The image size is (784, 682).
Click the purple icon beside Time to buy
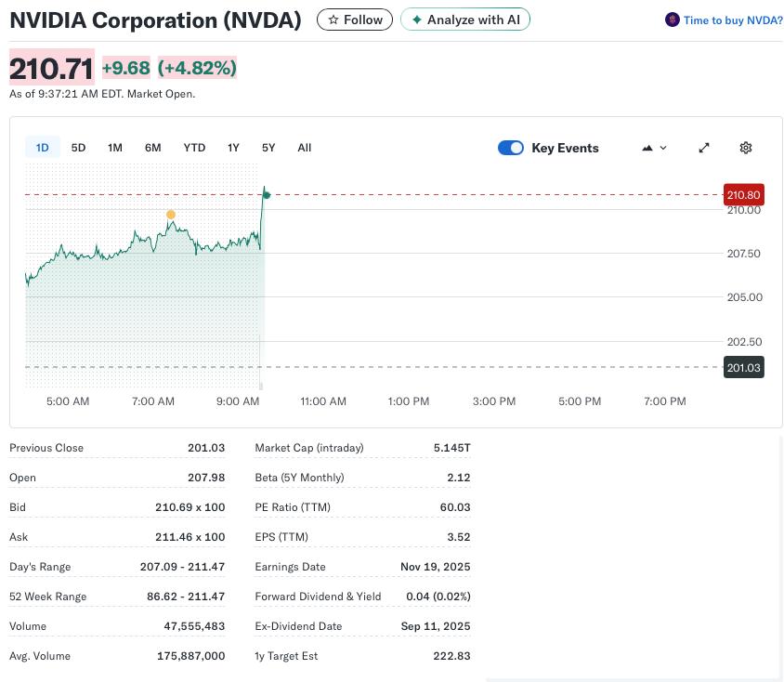673,20
